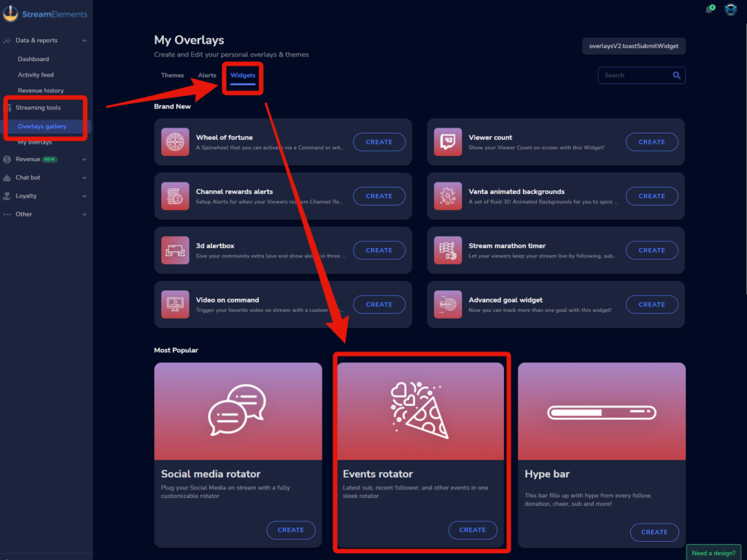The width and height of the screenshot is (747, 560).
Task: Click the Data & reports chart icon
Action: pyautogui.click(x=7, y=41)
